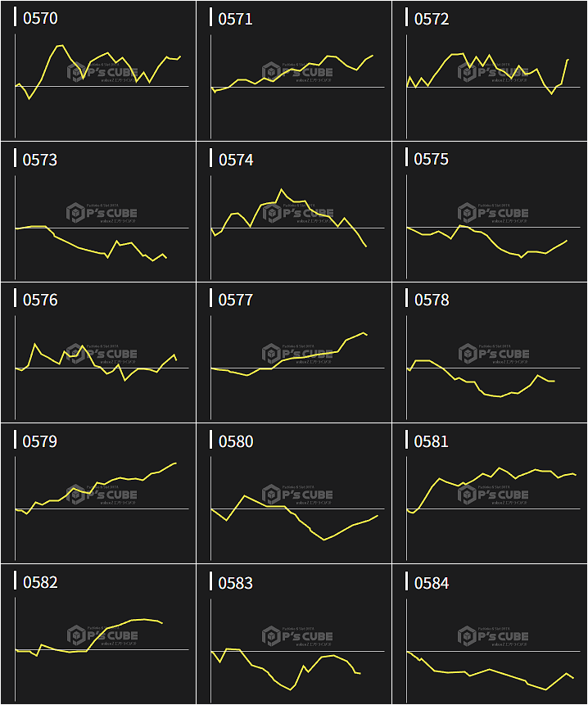
Task: Click the 0581 machine number label
Action: click(x=432, y=442)
